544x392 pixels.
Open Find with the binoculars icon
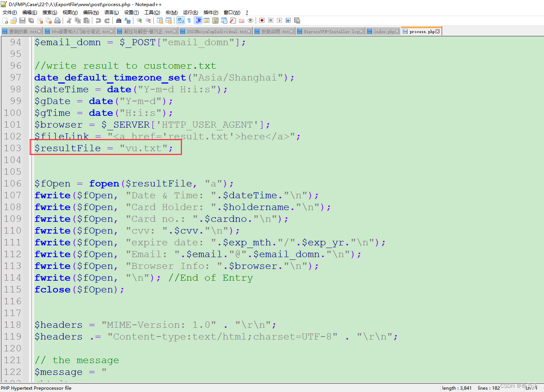[x=119, y=21]
